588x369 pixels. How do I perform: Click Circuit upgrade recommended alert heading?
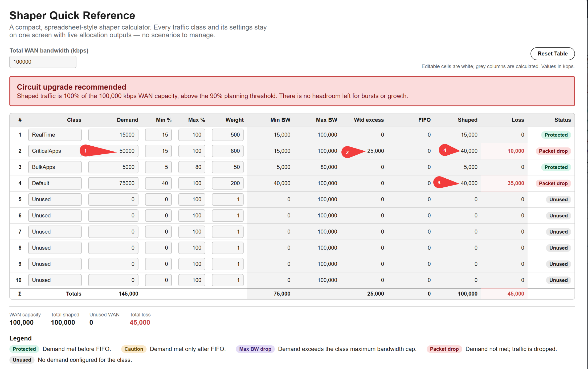(x=71, y=87)
